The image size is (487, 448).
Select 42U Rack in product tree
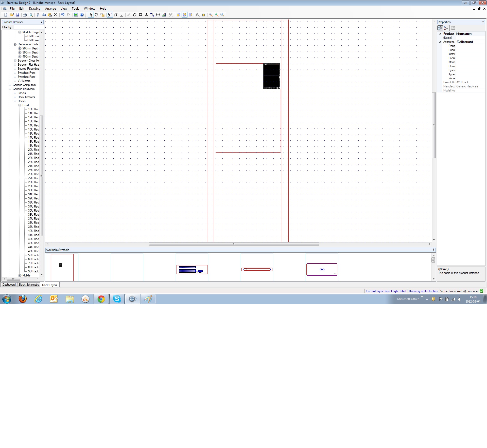[x=33, y=239]
